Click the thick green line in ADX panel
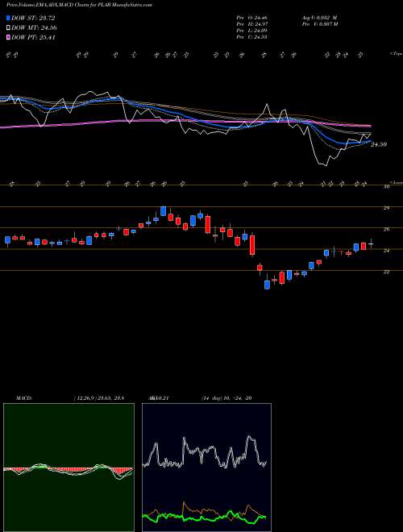 pos(204,517)
